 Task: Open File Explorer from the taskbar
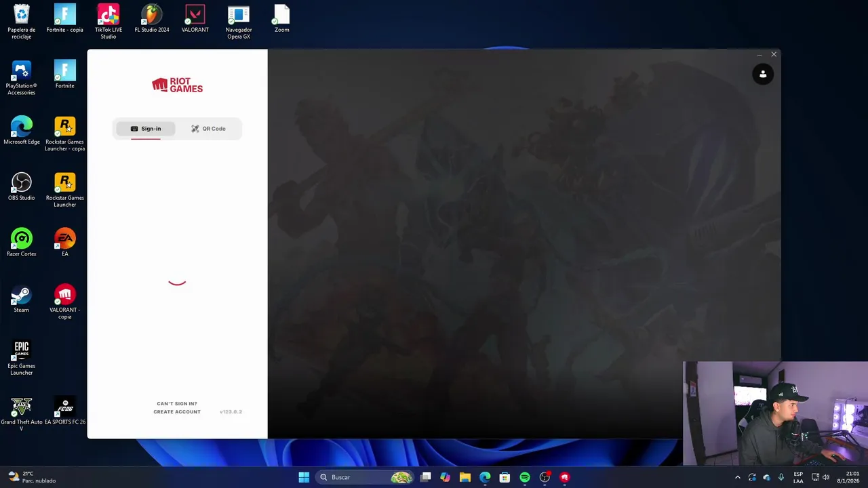pos(465,477)
